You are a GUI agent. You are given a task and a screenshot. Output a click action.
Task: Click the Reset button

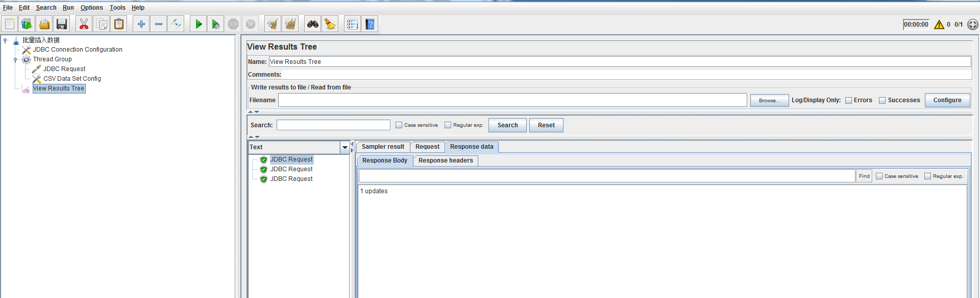(546, 125)
